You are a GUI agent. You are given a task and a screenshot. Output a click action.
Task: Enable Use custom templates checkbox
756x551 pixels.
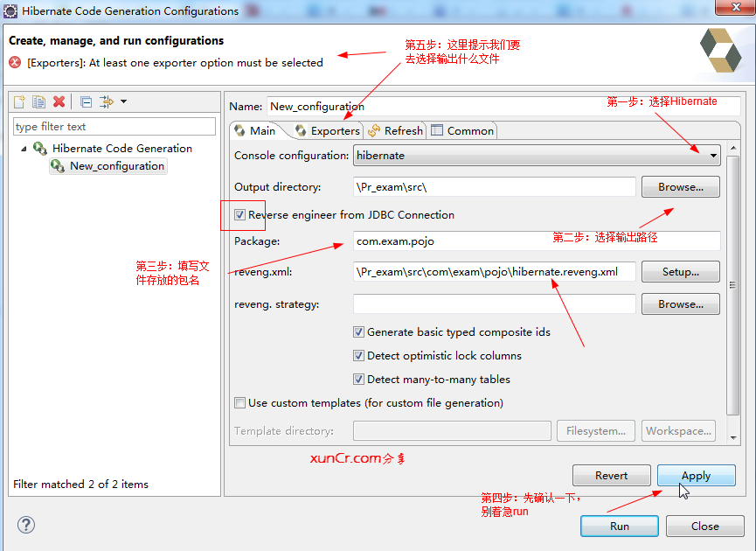click(239, 403)
